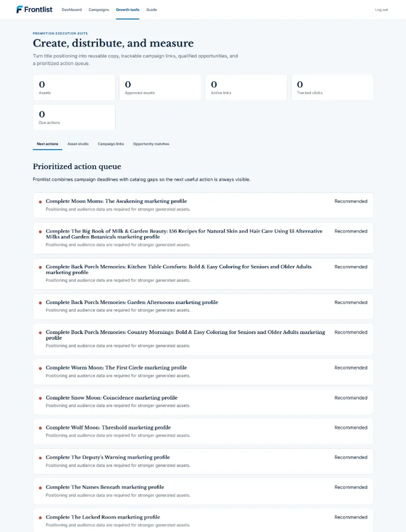
Task: Open Complete The Deputy's Warning marketing profile
Action: [x=203, y=461]
